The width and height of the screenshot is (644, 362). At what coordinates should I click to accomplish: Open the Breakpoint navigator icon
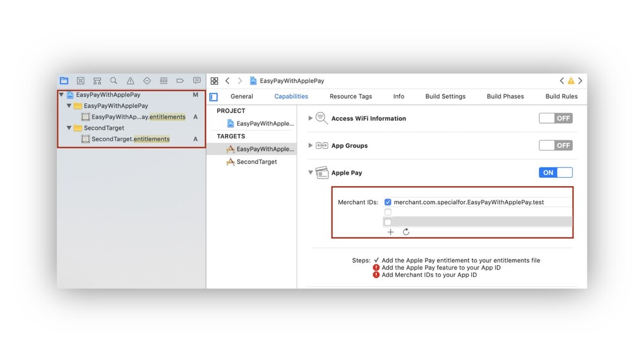tap(180, 81)
